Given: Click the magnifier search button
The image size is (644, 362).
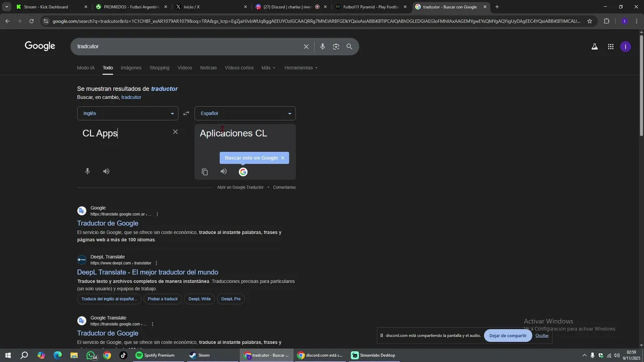Looking at the screenshot, I should pos(349,47).
